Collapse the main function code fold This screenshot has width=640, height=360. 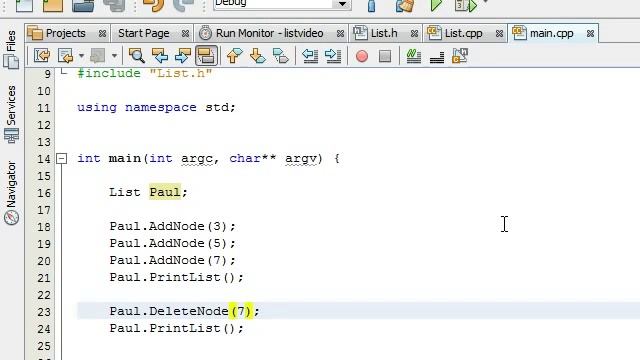[61, 158]
